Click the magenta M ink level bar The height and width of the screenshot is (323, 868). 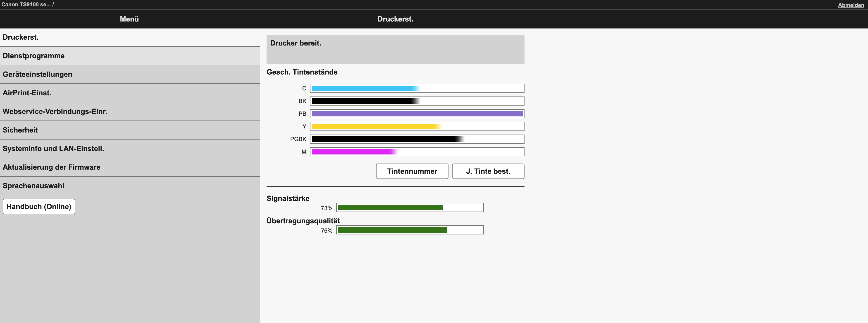417,152
